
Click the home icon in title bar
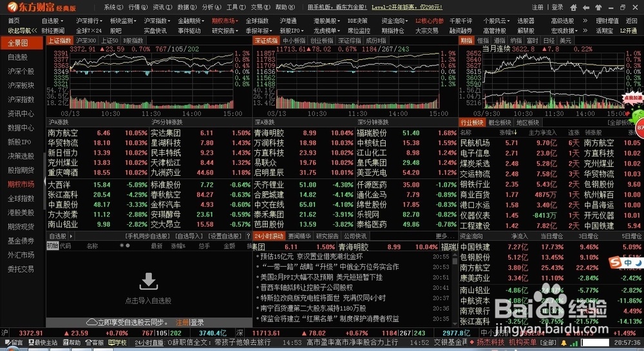click(573, 7)
